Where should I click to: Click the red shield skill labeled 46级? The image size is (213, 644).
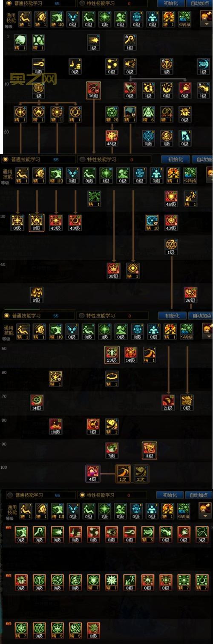[x=171, y=199]
